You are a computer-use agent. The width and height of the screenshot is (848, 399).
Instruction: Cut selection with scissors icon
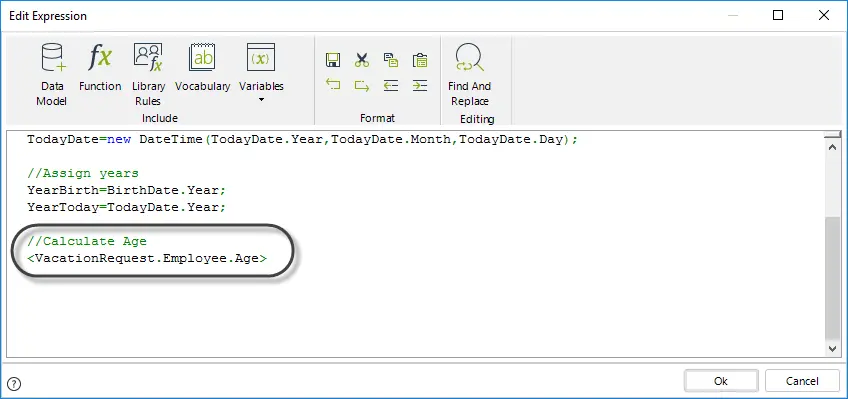(x=362, y=60)
